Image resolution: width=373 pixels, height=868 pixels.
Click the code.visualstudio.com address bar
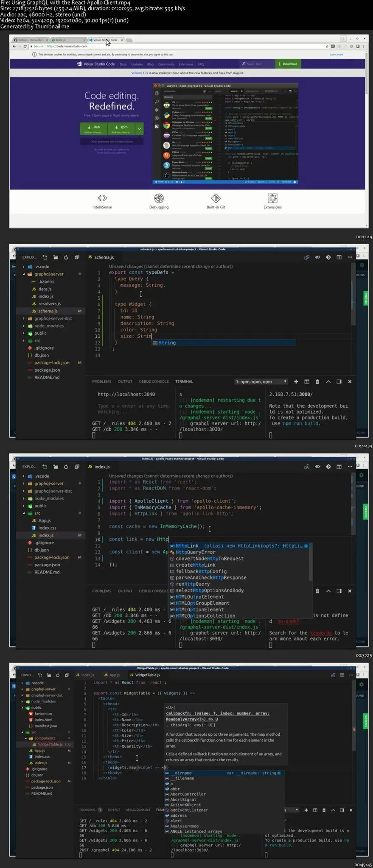coord(178,46)
